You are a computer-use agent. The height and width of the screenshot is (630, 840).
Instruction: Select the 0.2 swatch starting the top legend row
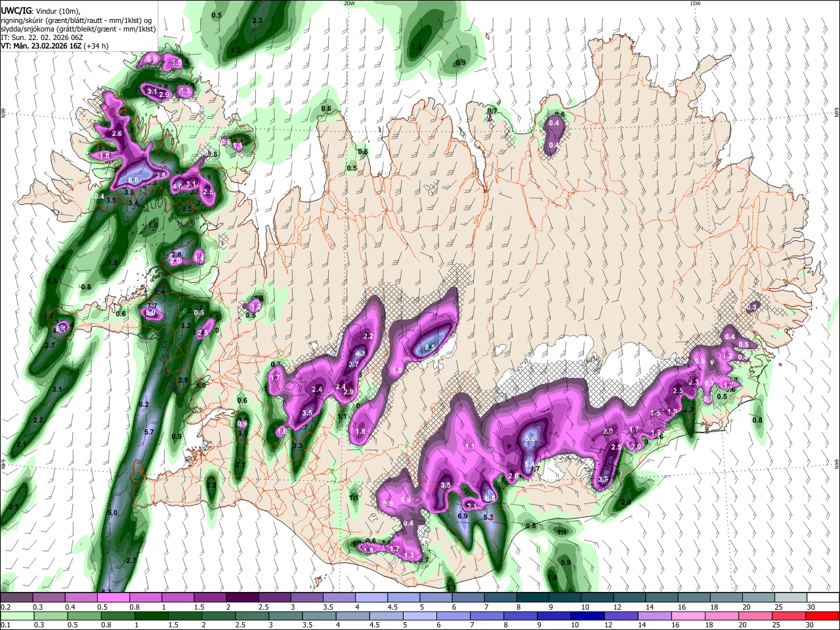coord(16,597)
